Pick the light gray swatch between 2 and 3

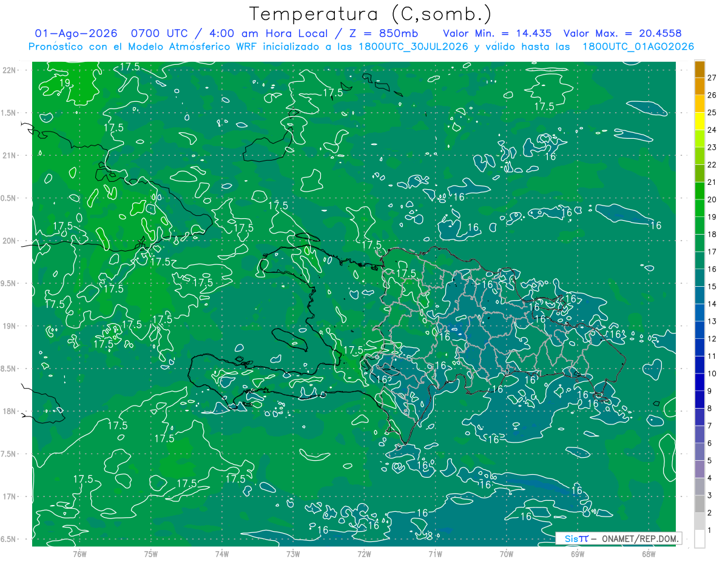coord(699,504)
